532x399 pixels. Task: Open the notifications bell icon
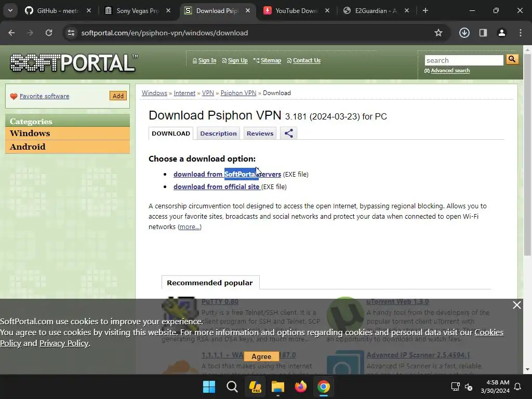518,387
